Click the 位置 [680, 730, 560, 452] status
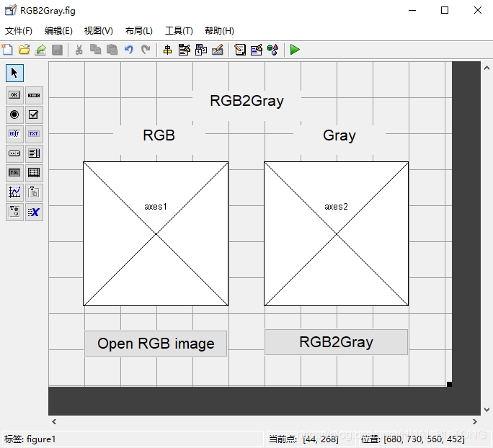This screenshot has height=448, width=493. tap(412, 439)
